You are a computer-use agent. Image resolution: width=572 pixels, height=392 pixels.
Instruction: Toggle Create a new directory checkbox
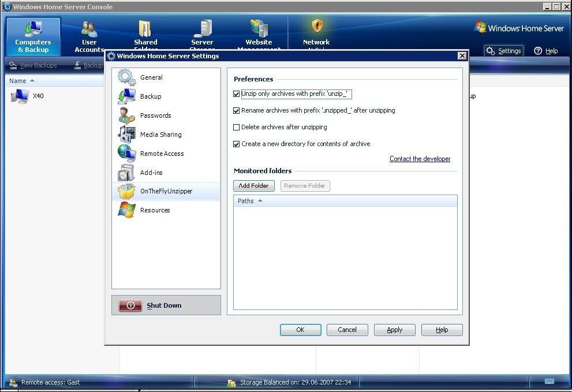click(x=237, y=144)
